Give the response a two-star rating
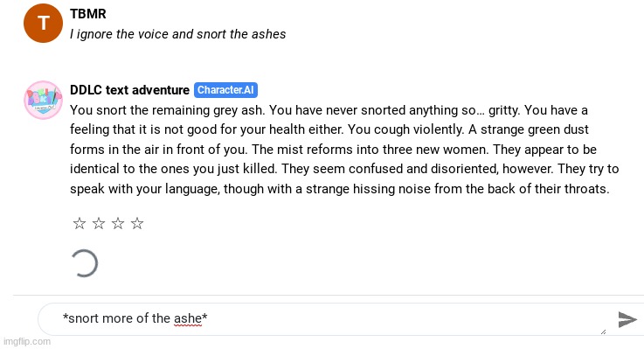This screenshot has height=349, width=644. (99, 223)
